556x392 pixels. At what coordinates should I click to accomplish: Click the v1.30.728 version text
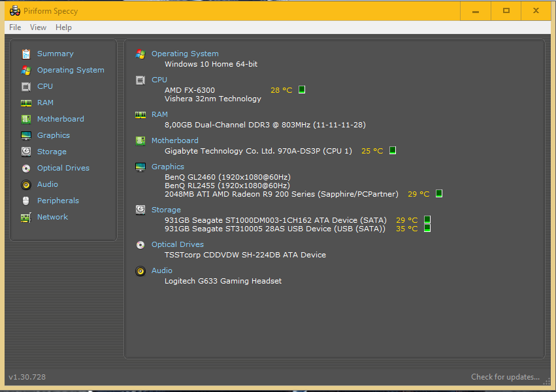27,377
